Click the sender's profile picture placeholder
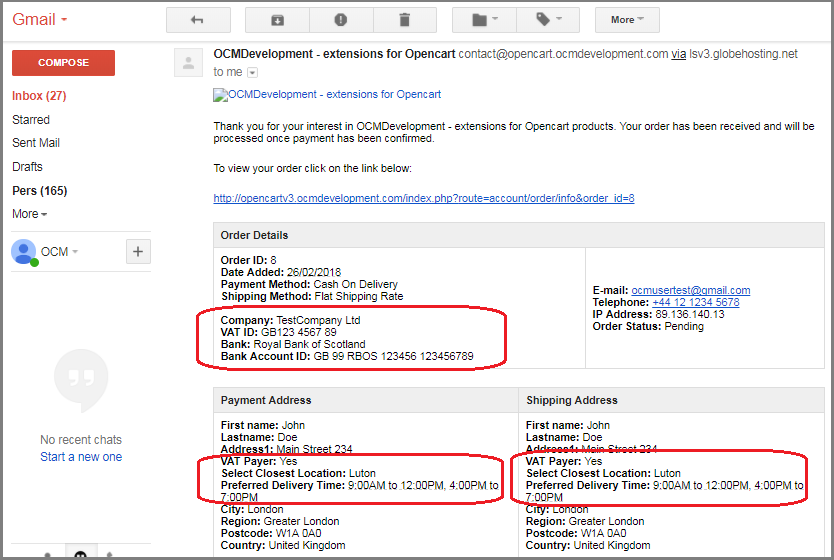 [x=188, y=62]
